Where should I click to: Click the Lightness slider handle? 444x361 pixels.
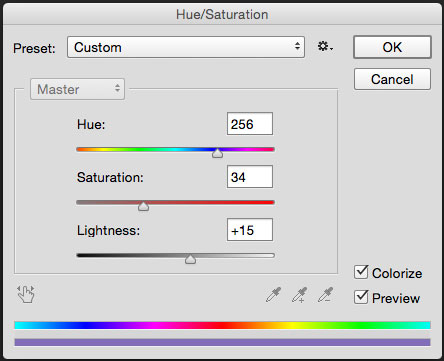[x=190, y=259]
